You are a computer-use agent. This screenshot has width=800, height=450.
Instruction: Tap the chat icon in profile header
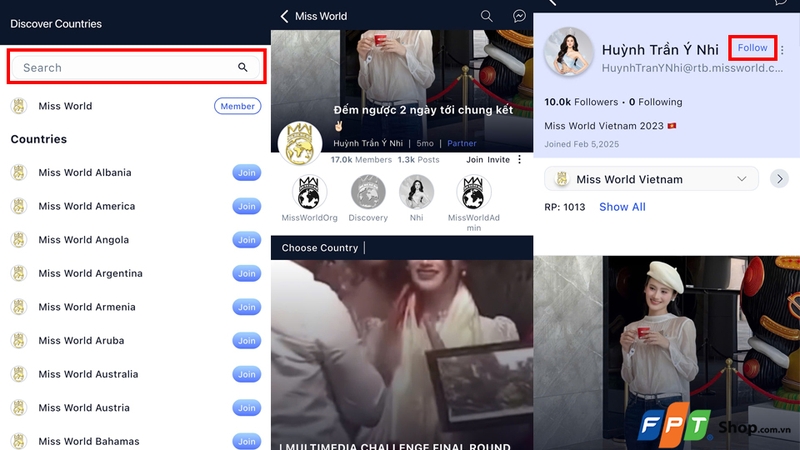pos(781,3)
